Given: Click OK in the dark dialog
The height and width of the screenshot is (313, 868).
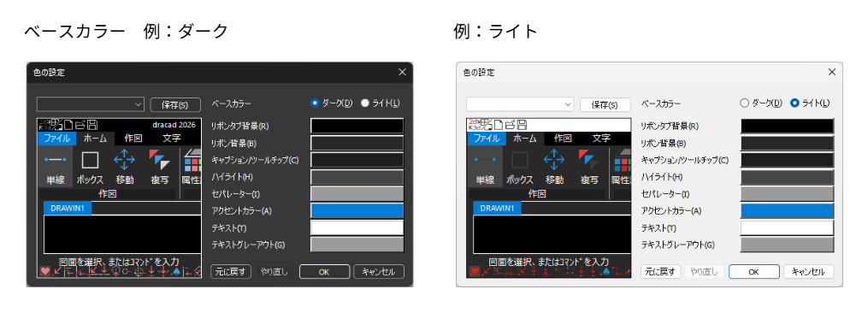Looking at the screenshot, I should tap(324, 272).
